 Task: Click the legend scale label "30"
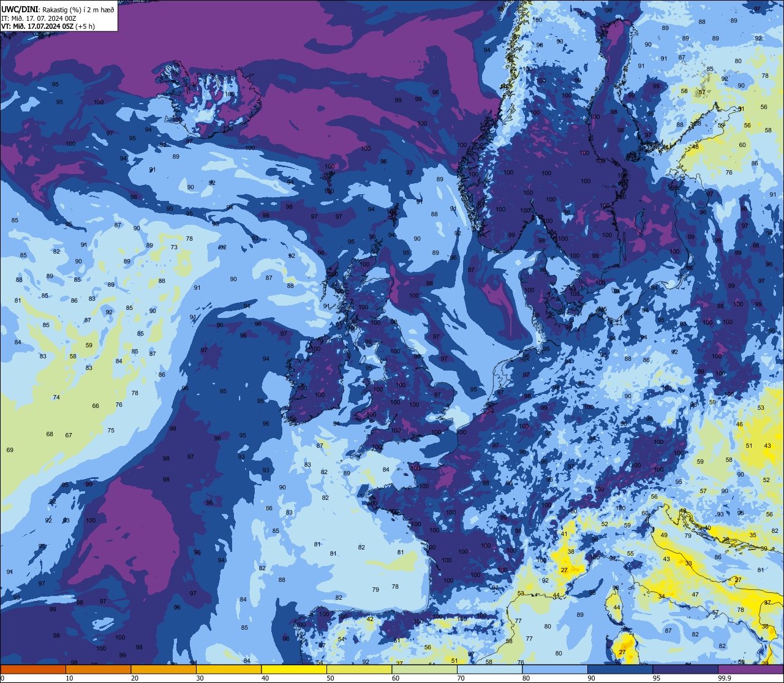coord(200,678)
